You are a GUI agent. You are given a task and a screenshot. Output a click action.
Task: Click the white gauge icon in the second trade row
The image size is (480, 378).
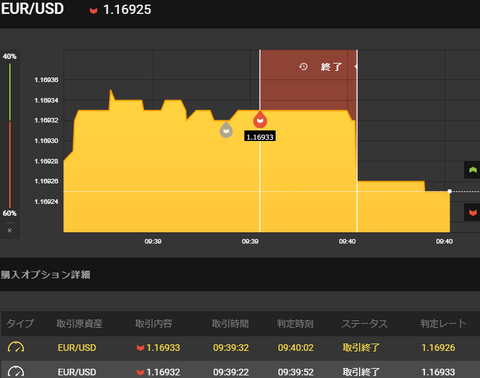16,372
